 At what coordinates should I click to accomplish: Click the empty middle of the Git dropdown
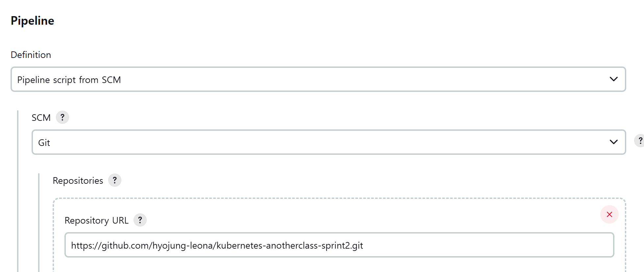[329, 143]
